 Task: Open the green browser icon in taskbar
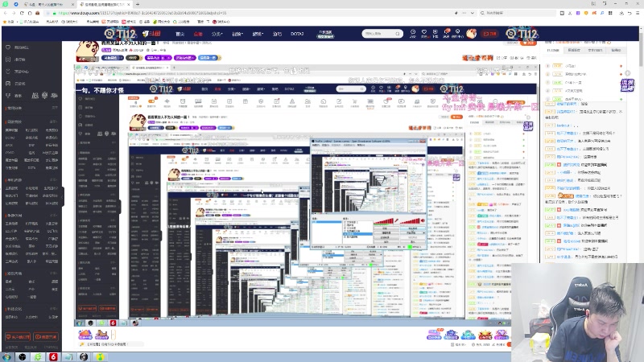38,357
